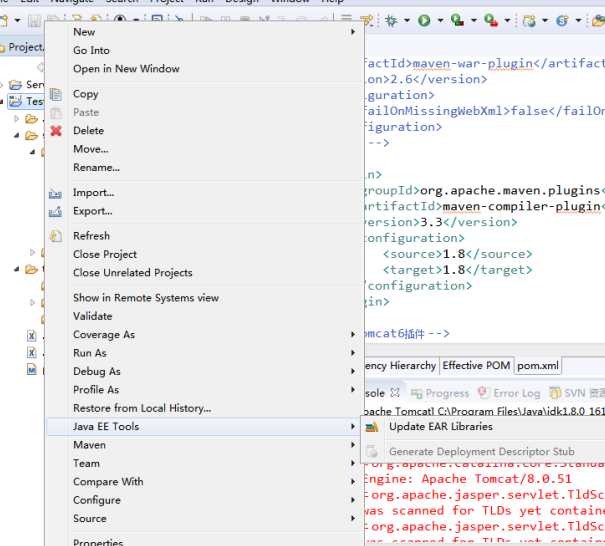Viewport: 605px width, 546px height.
Task: Click the source value 1.8 in editor
Action: tap(453, 254)
